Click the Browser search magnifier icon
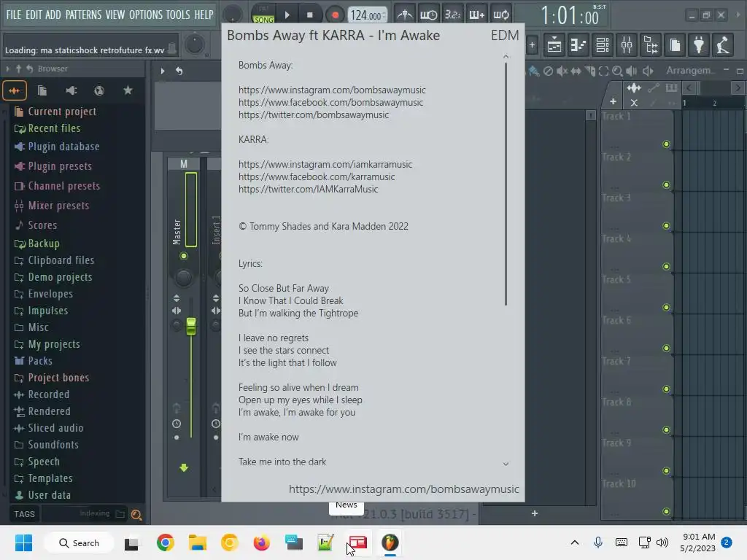The image size is (747, 560). click(x=136, y=514)
